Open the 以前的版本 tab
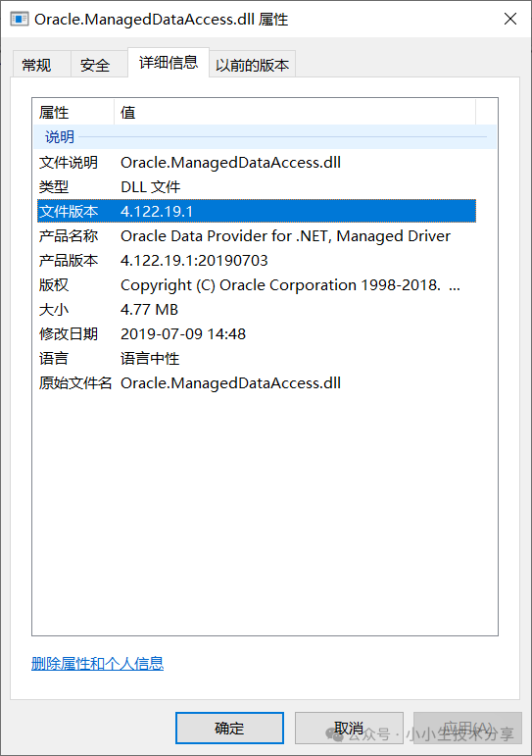The image size is (532, 756). tap(252, 64)
